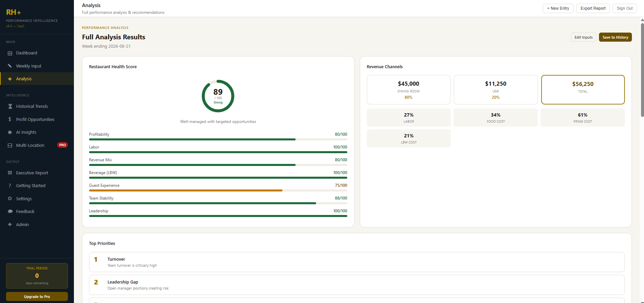Image resolution: width=644 pixels, height=303 pixels.
Task: Click Upgrade to Pro button
Action: click(x=37, y=297)
